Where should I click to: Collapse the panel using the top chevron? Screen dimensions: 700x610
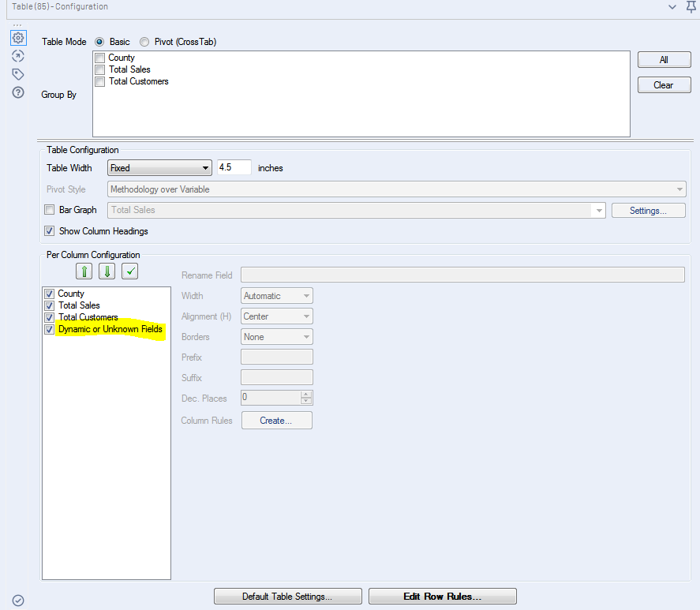click(672, 6)
